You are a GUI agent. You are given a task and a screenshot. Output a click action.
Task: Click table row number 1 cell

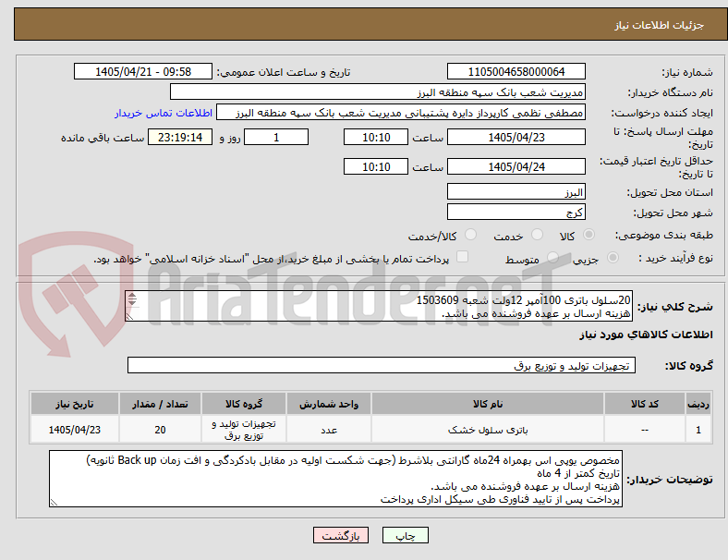pyautogui.click(x=698, y=430)
